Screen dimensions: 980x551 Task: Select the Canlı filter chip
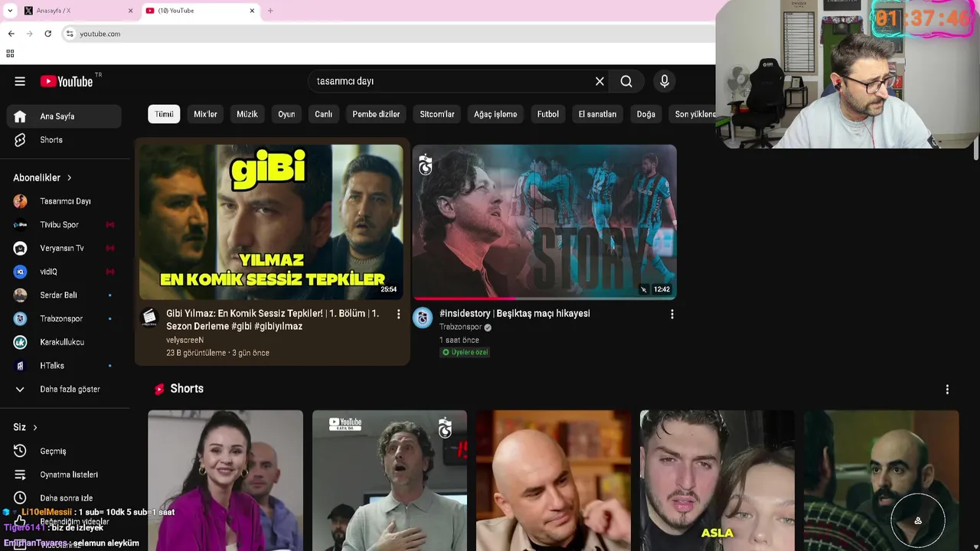coord(324,114)
